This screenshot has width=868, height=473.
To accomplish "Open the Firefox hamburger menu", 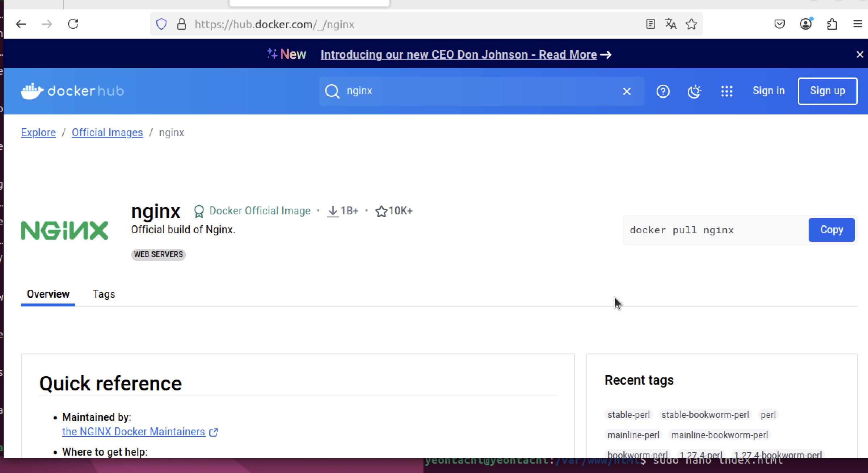I will pos(858,24).
